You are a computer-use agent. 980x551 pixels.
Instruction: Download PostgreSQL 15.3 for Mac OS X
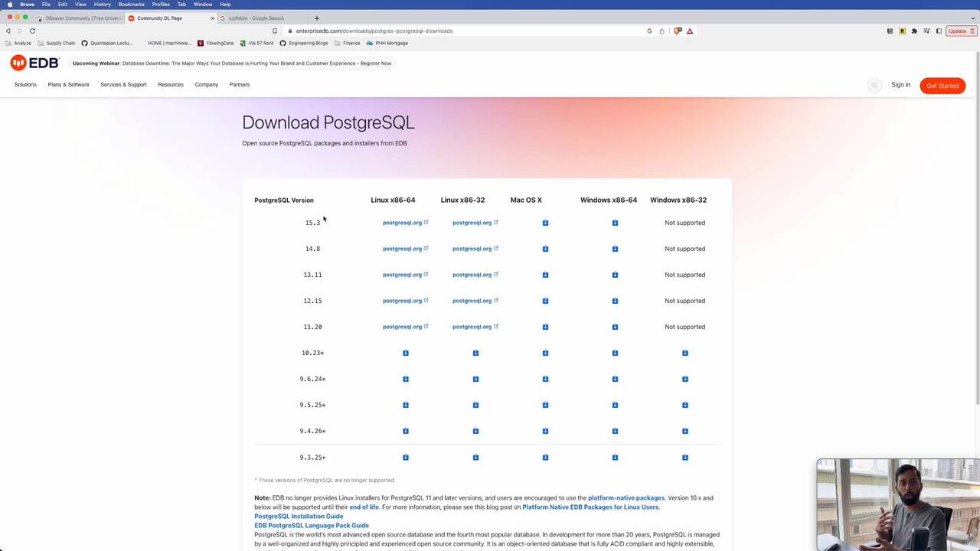545,223
